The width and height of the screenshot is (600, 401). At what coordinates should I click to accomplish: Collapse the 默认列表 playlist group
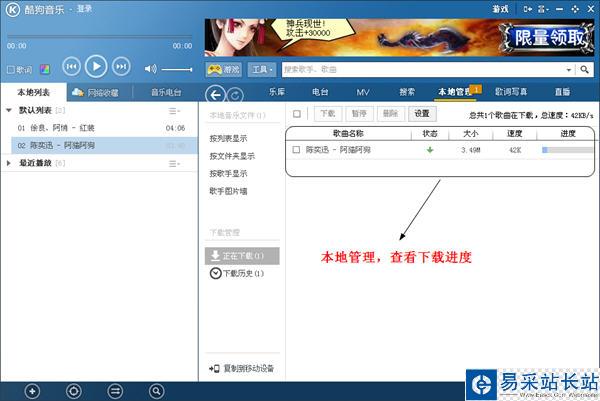[9, 110]
